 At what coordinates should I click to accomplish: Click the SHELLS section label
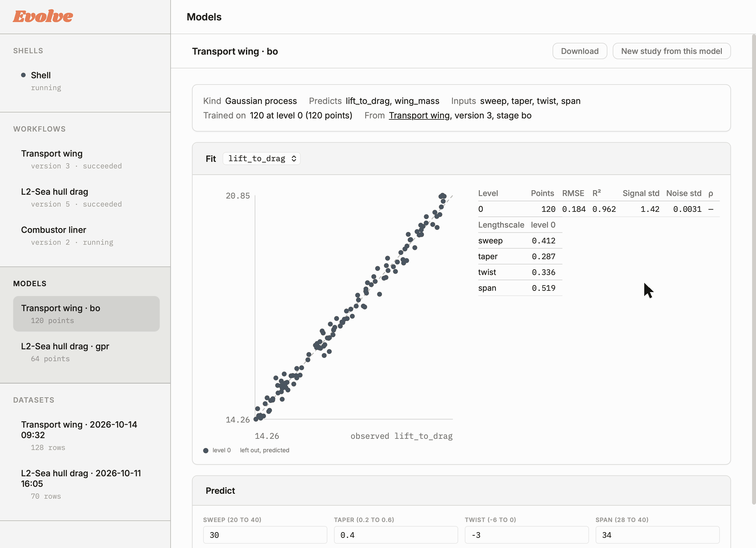coord(28,51)
